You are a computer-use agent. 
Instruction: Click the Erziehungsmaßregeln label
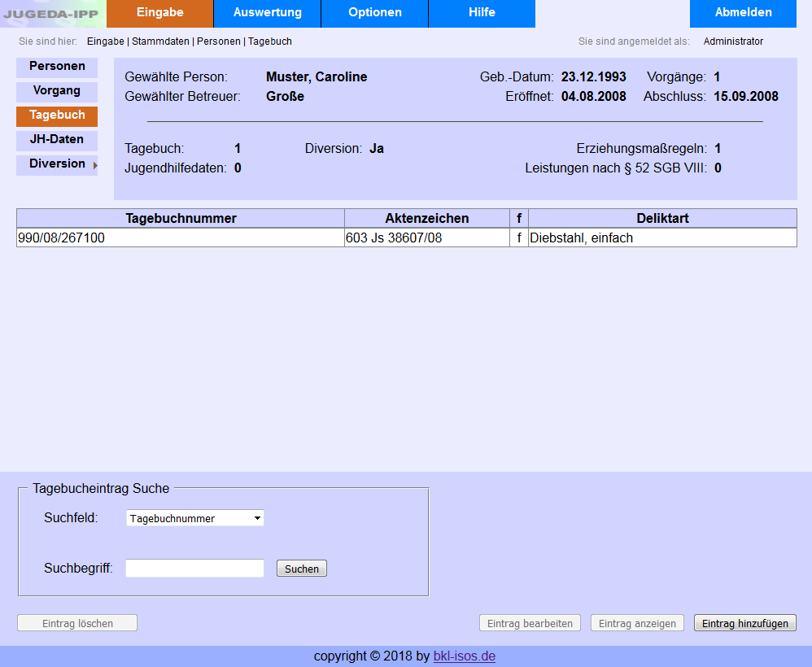pos(642,149)
